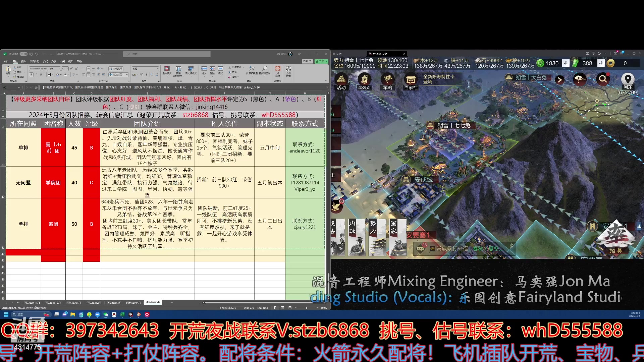
Task: Open the font name dropdown
Action: tap(59, 69)
